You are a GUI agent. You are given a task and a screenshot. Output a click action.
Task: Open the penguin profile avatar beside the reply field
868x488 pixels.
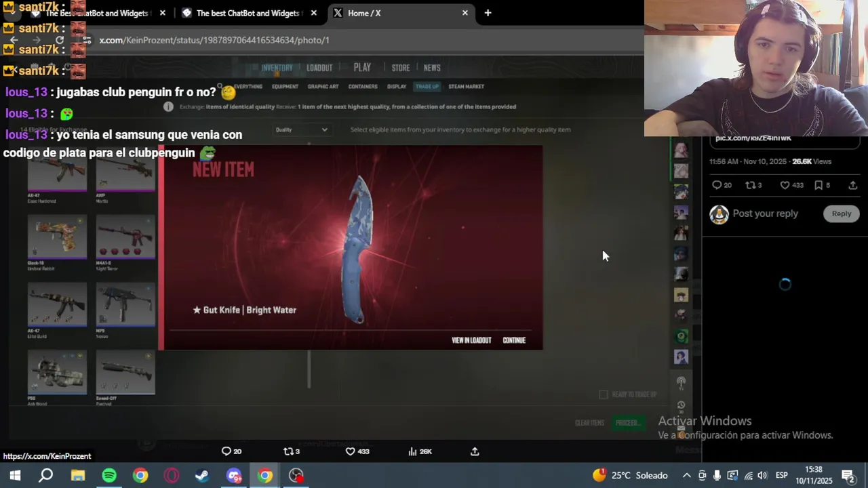719,214
